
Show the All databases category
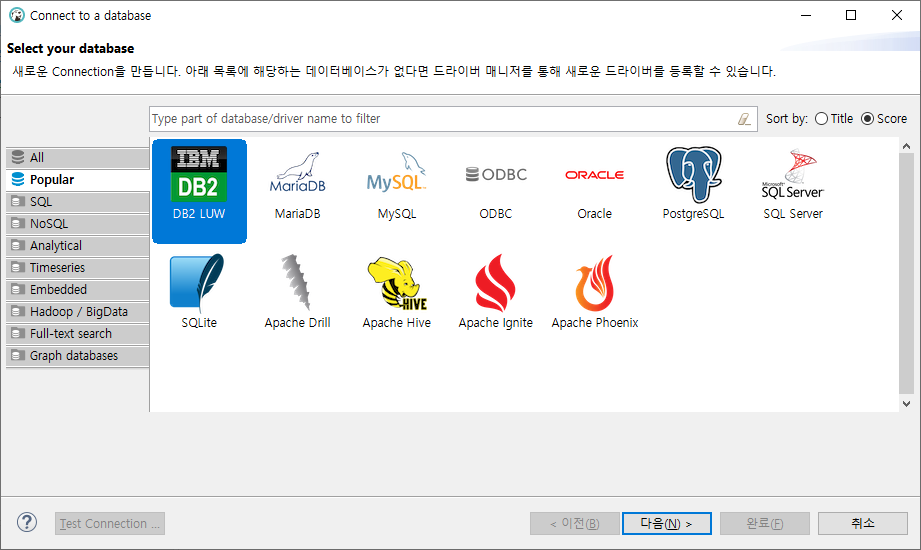click(78, 157)
